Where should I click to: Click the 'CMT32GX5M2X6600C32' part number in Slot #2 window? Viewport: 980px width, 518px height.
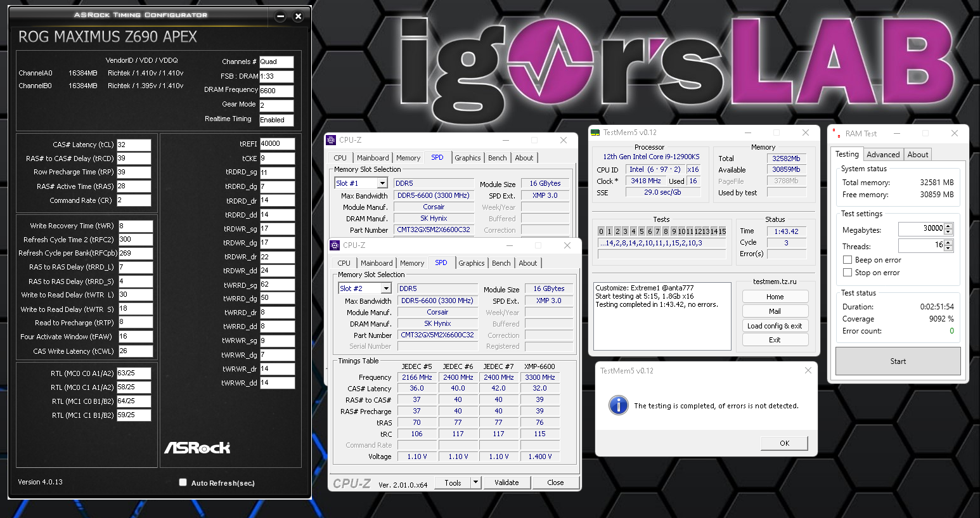(437, 335)
